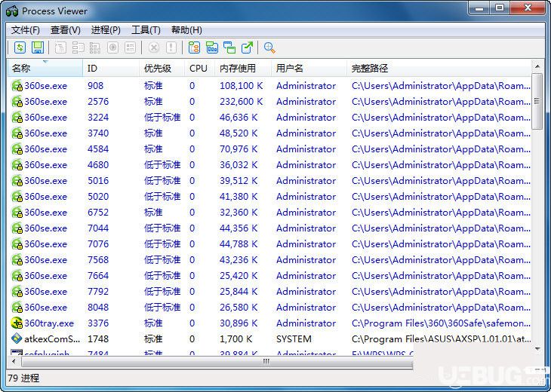
Task: Click the magnifier find process icon
Action: pyautogui.click(x=269, y=47)
